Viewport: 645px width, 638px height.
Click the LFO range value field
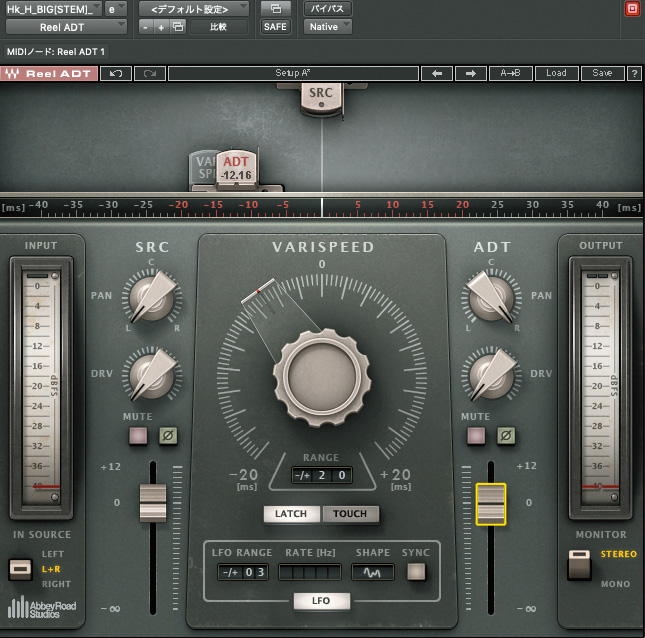(243, 572)
